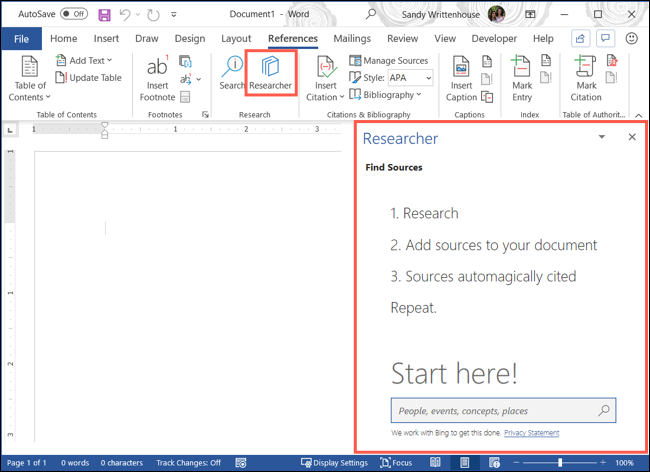Click the macro recording icon in status bar
650x472 pixels.
[241, 463]
